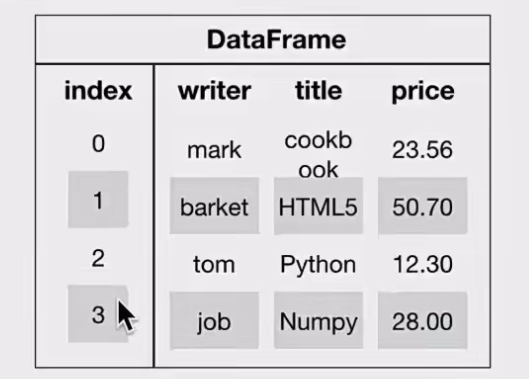Select the cookbook title cell
Viewport: 529px width, 379px height.
tap(318, 155)
